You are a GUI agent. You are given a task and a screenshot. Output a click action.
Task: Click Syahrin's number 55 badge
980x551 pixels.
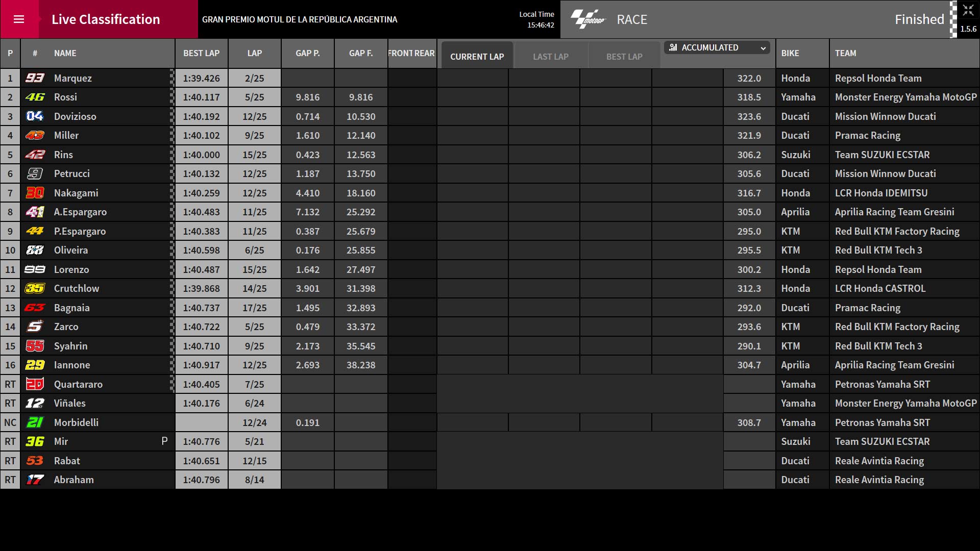point(35,346)
